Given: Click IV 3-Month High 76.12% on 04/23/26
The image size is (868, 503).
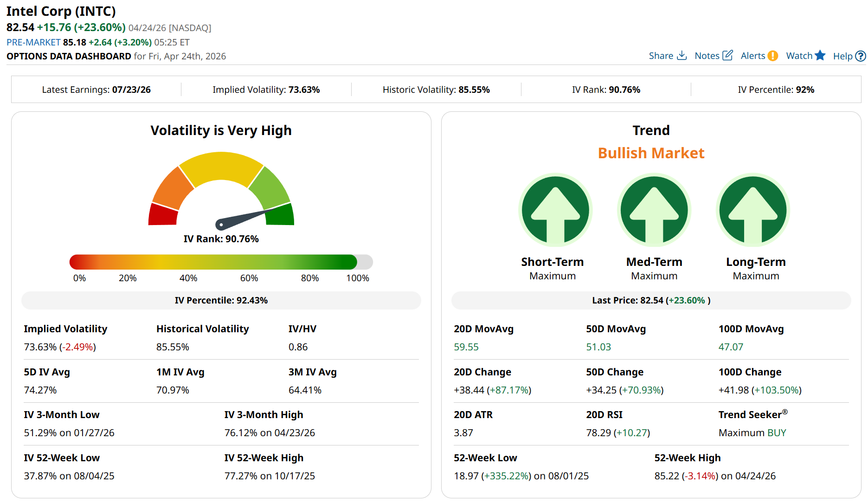Looking at the screenshot, I should pyautogui.click(x=270, y=433).
